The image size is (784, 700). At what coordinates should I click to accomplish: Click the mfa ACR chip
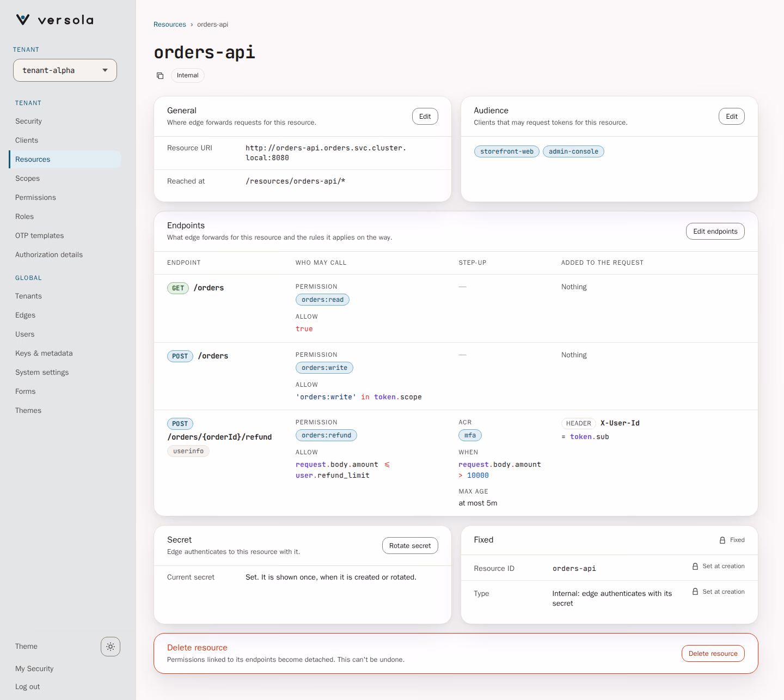pyautogui.click(x=470, y=435)
